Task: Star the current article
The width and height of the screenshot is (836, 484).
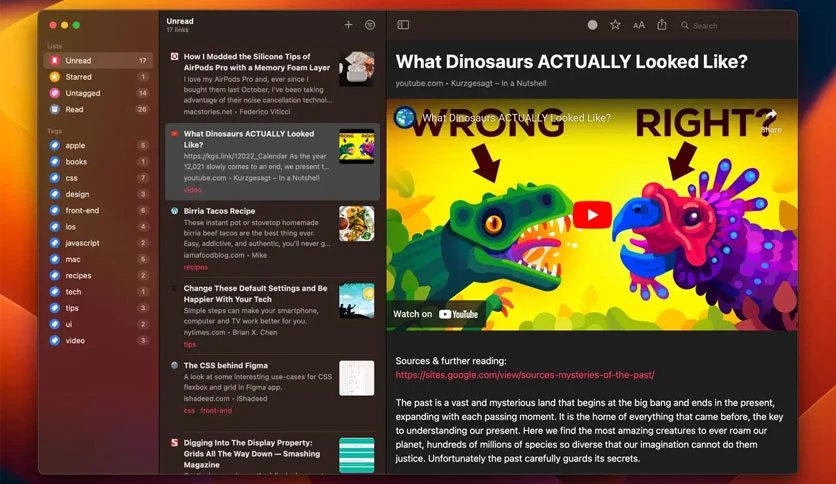Action: pos(615,25)
